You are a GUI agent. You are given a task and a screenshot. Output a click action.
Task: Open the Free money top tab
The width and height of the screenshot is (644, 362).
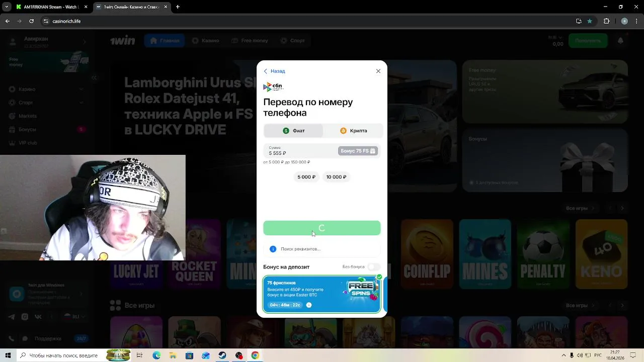point(250,41)
